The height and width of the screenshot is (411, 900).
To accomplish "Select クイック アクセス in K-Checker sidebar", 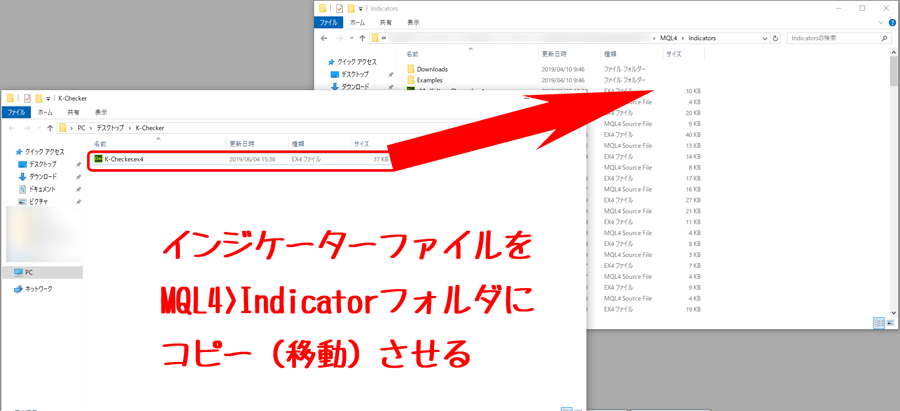I will point(40,152).
